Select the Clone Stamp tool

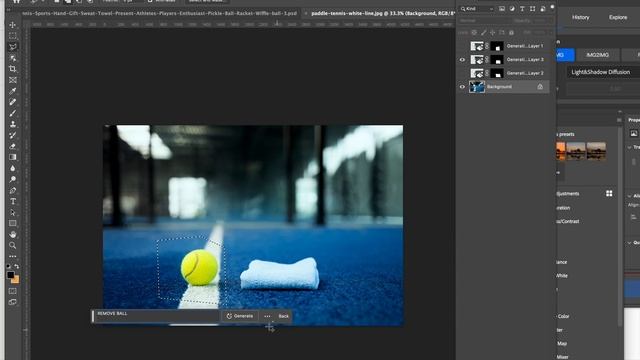click(13, 124)
